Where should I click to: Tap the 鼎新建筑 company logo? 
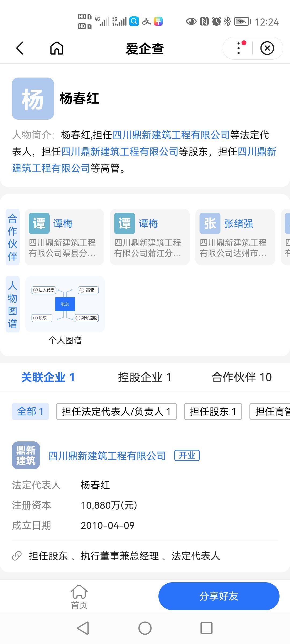(x=26, y=455)
